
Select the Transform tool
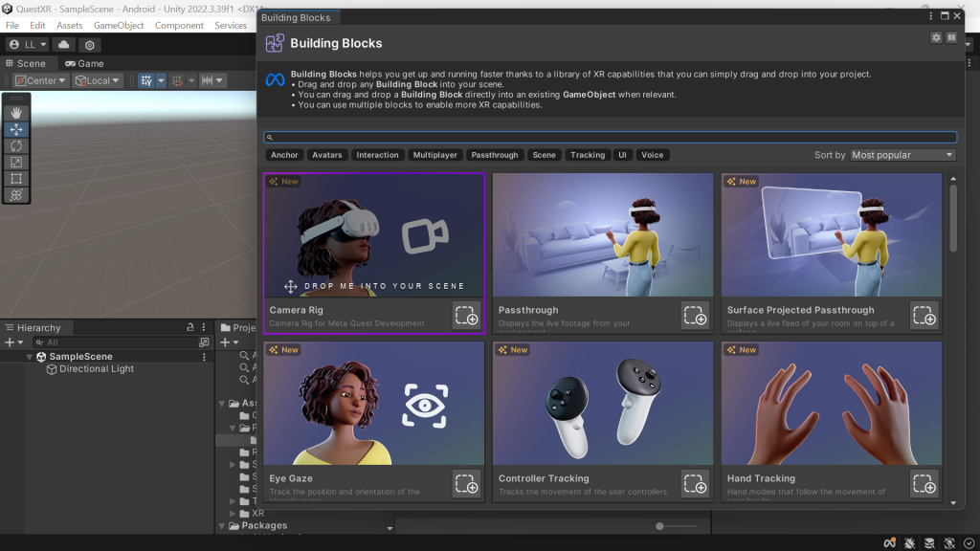click(x=16, y=195)
